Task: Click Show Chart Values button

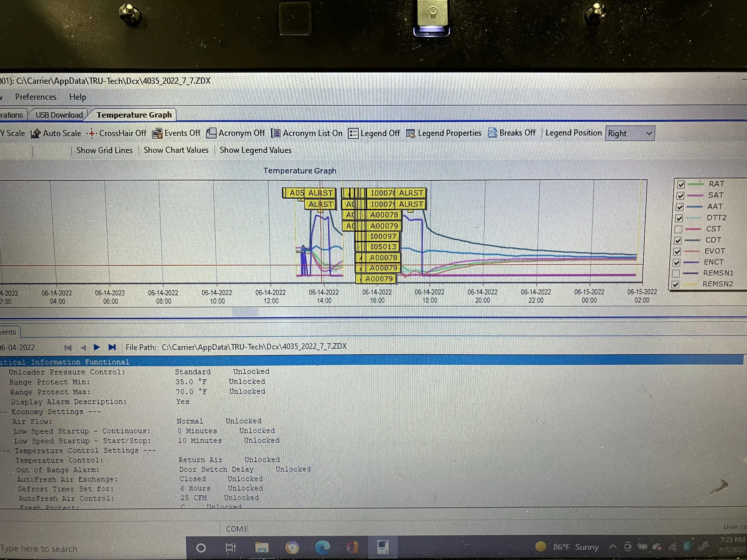Action: click(x=176, y=150)
